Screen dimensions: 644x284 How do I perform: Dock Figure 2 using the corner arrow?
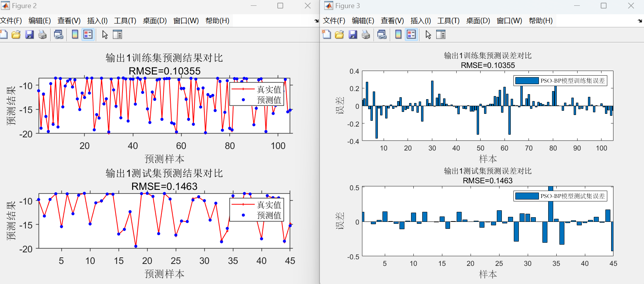316,21
